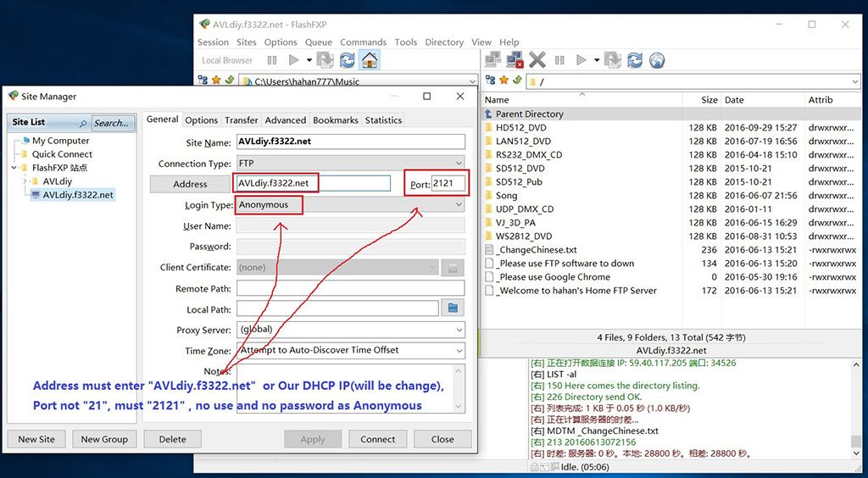The image size is (868, 478).
Task: Open the Commands menu
Action: click(363, 42)
